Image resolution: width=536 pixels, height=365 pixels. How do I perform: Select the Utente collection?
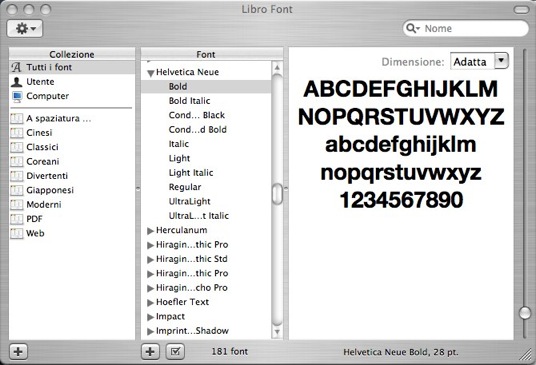[72, 82]
